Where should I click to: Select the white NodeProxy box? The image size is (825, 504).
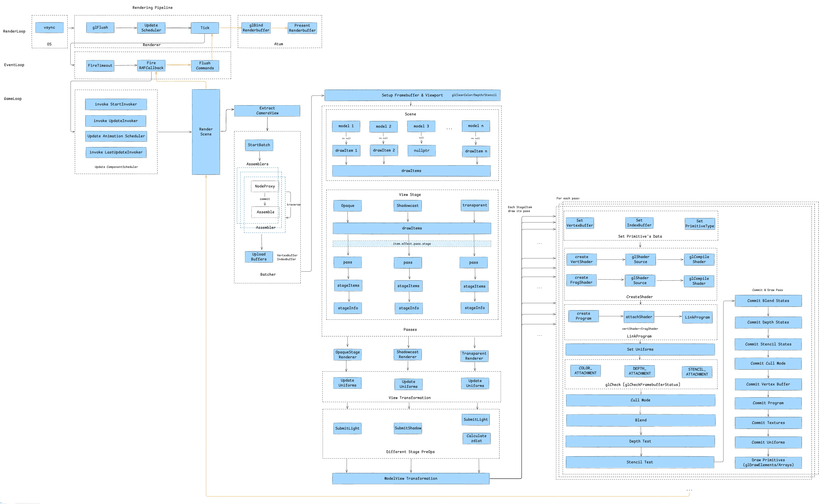point(265,186)
